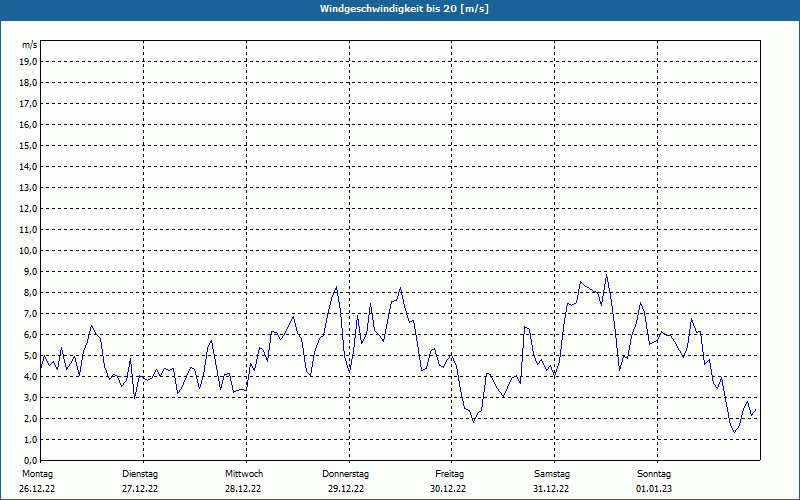Click the highest wind peak on Samstag

pyautogui.click(x=606, y=274)
